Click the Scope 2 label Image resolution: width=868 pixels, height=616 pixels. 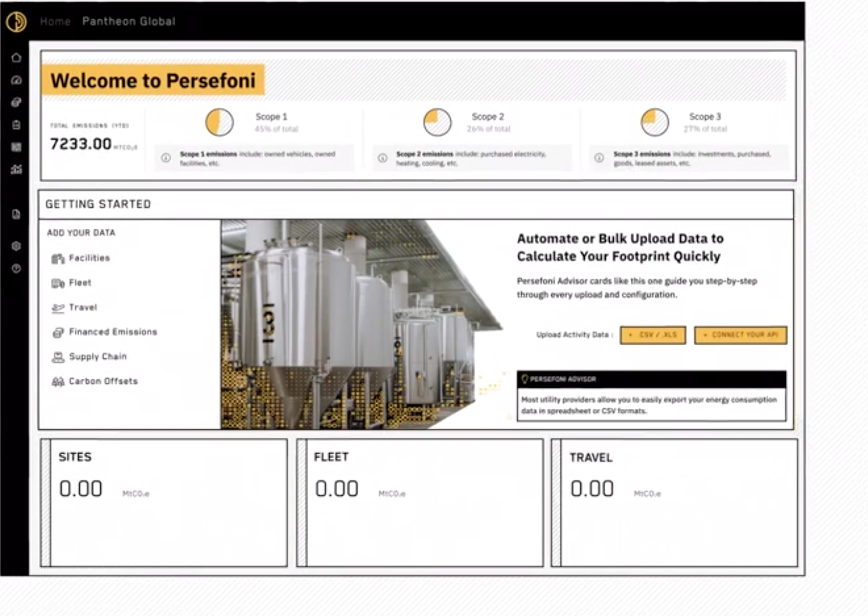point(488,117)
